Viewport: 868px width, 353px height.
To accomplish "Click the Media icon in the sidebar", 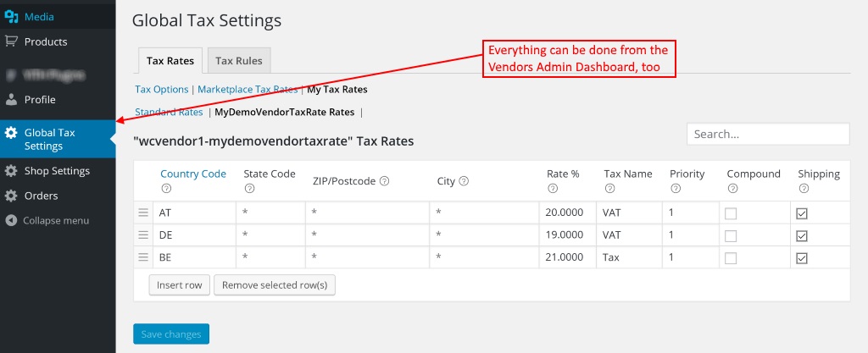I will 11,17.
